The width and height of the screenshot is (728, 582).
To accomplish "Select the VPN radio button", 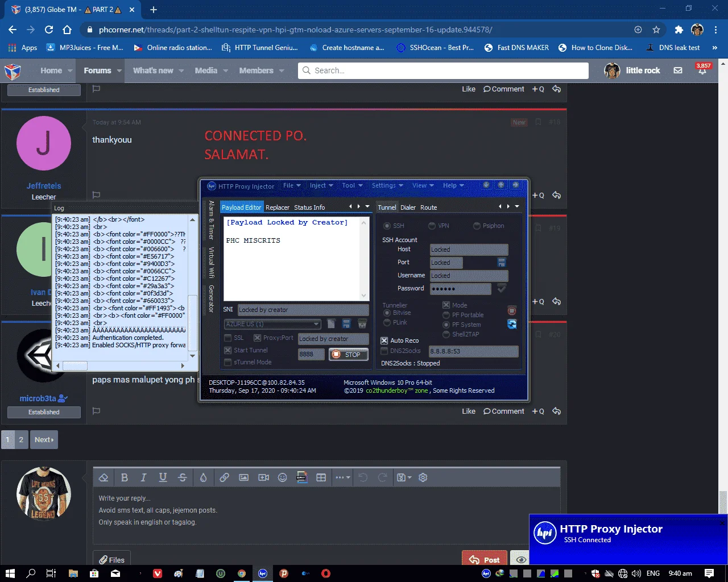I will (x=432, y=226).
